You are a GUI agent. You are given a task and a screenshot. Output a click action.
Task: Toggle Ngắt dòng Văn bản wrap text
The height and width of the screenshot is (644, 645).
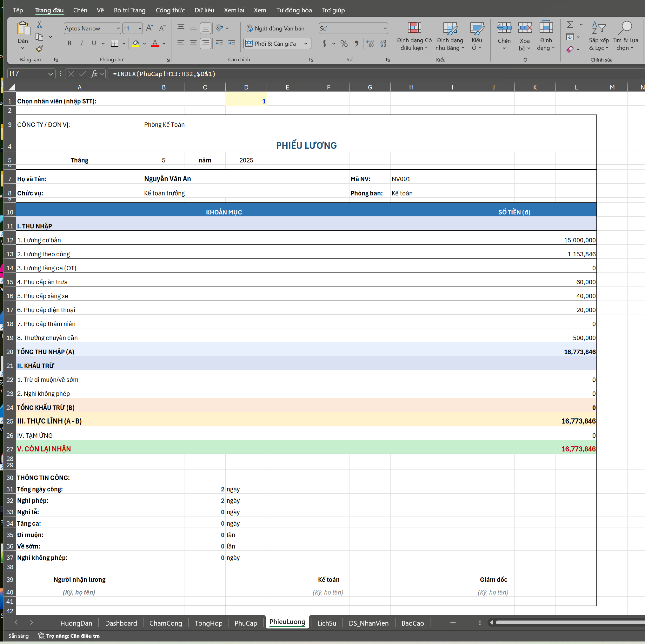click(x=276, y=28)
